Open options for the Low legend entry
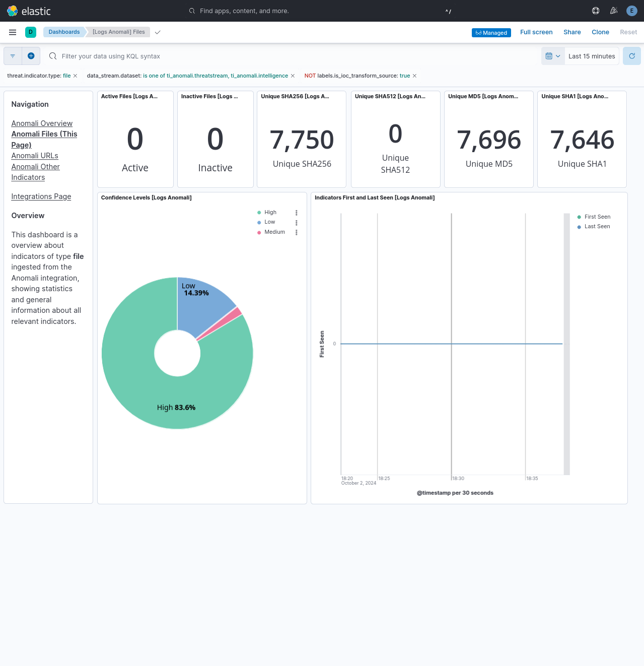The height and width of the screenshot is (666, 644). coord(296,222)
